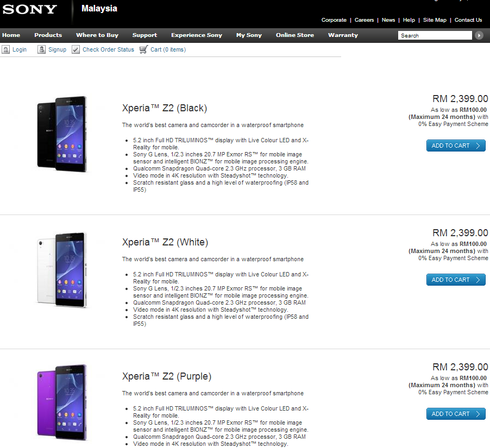The image size is (490, 448).
Task: Click the Login padlock icon
Action: coord(5,49)
